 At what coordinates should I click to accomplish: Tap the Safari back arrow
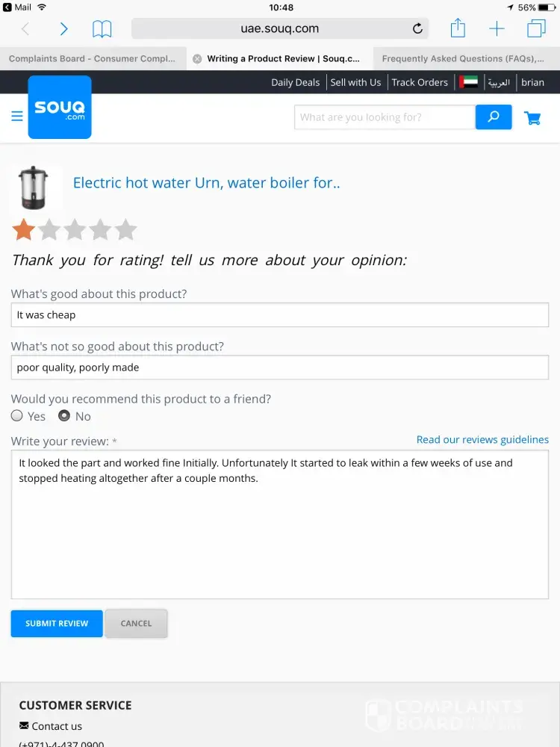pos(25,29)
